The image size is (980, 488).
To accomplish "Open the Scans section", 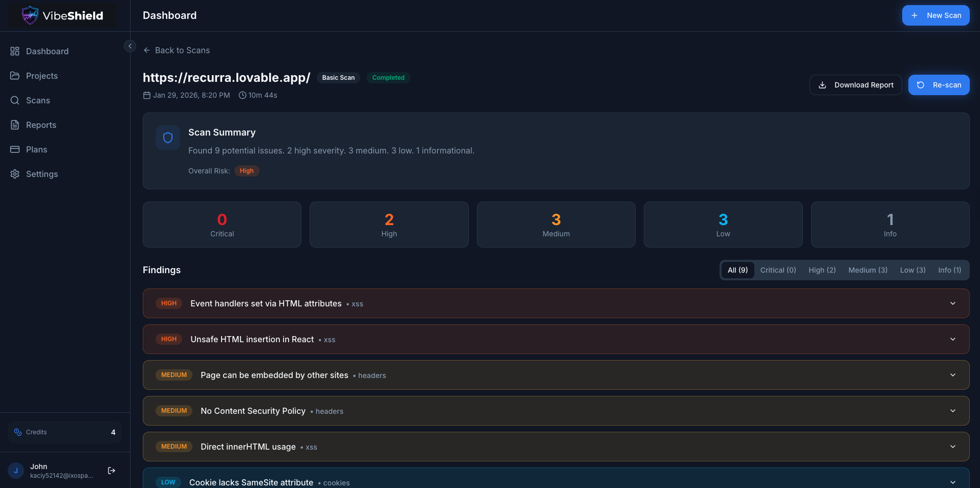I will pos(38,100).
